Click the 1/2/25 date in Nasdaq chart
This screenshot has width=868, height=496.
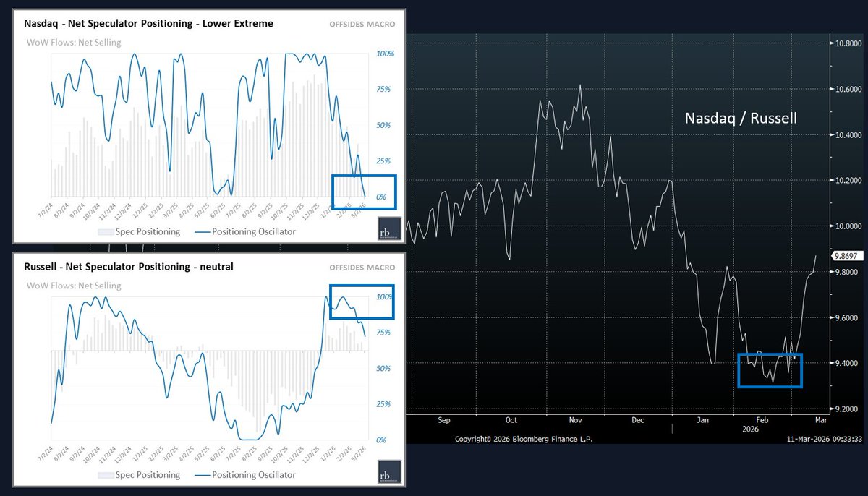coord(142,210)
